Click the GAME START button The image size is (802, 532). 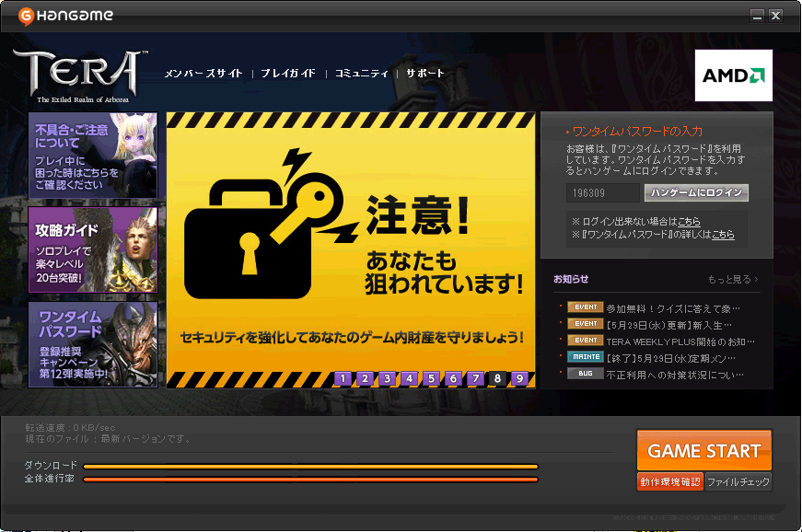704,450
